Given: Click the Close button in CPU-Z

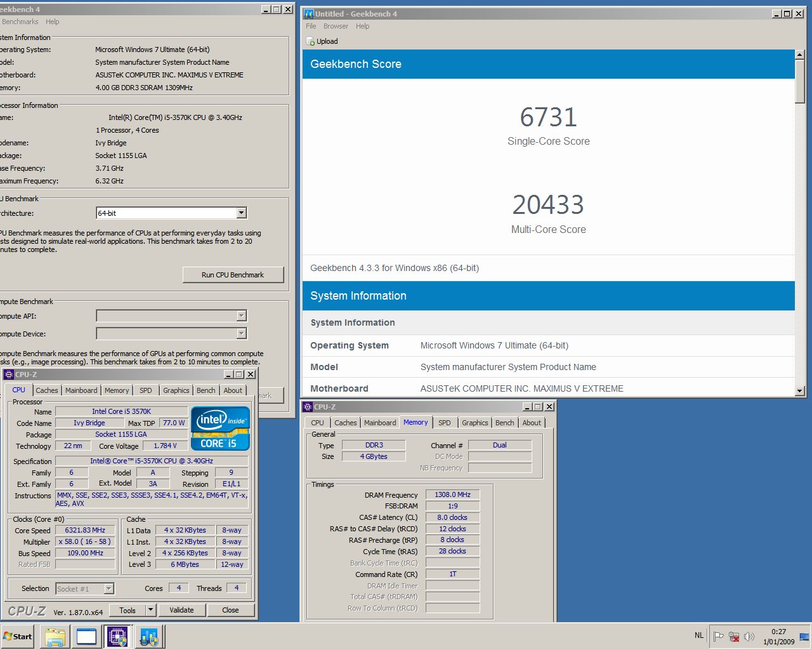Looking at the screenshot, I should [x=230, y=610].
